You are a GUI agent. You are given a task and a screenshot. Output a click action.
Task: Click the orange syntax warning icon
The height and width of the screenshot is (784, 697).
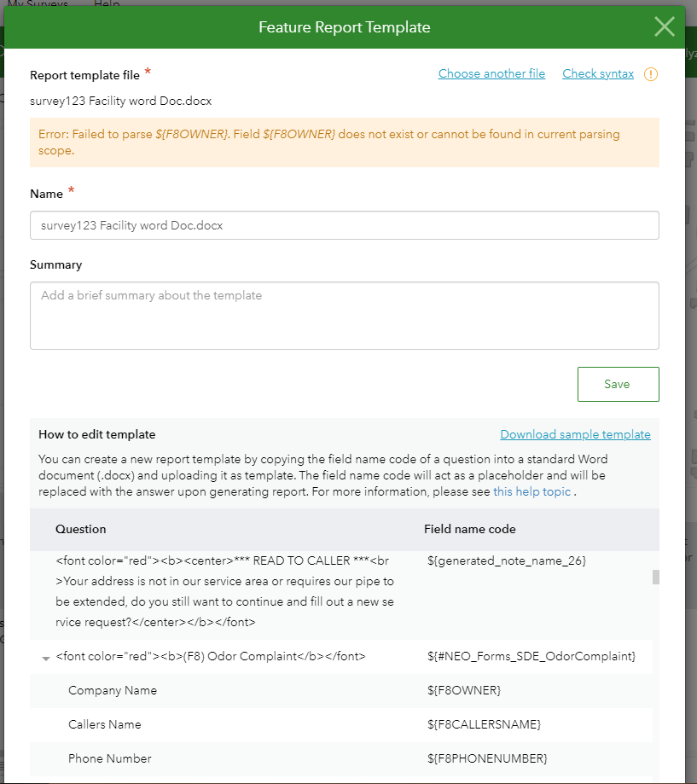click(651, 74)
